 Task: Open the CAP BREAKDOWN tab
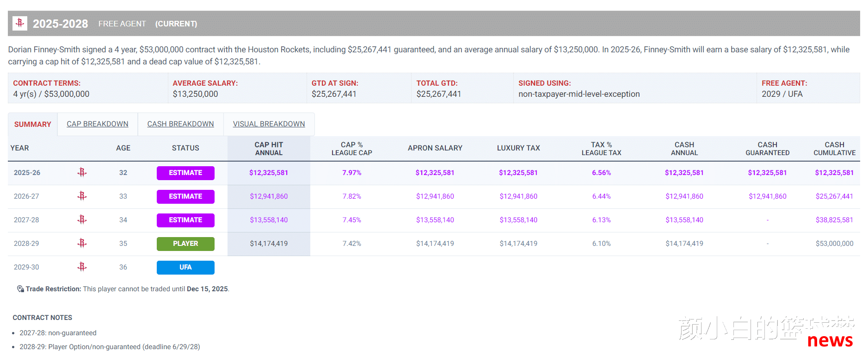click(98, 124)
